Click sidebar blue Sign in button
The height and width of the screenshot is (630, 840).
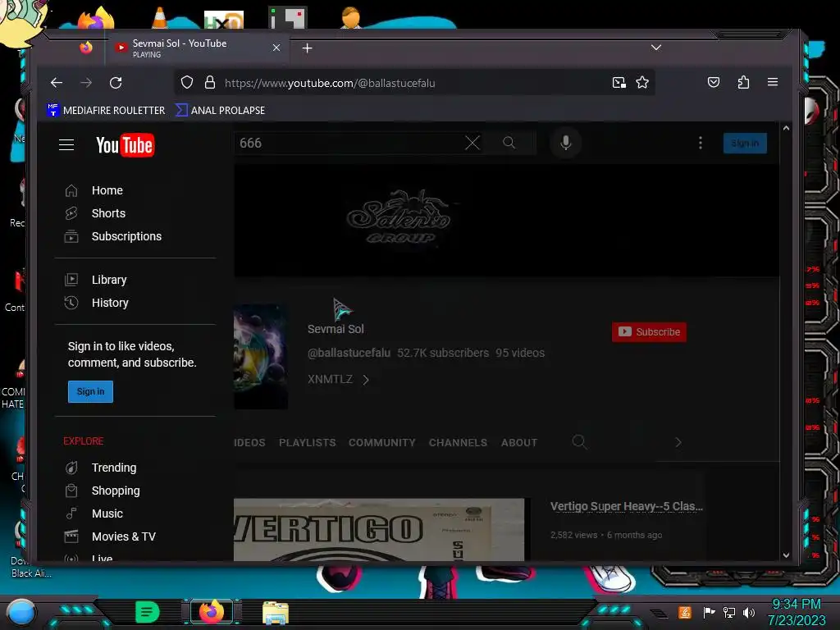[x=90, y=391]
